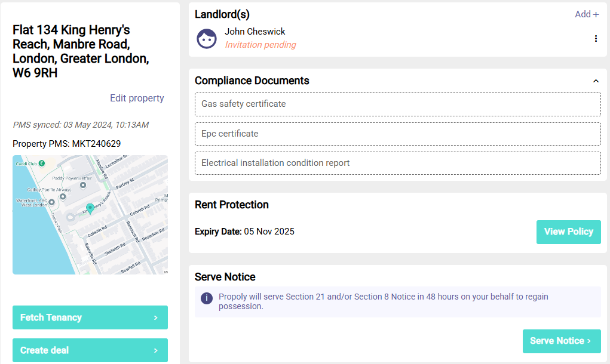Screen dimensions: 610x364
Task: Click the Edit property link
Action: pyautogui.click(x=137, y=98)
